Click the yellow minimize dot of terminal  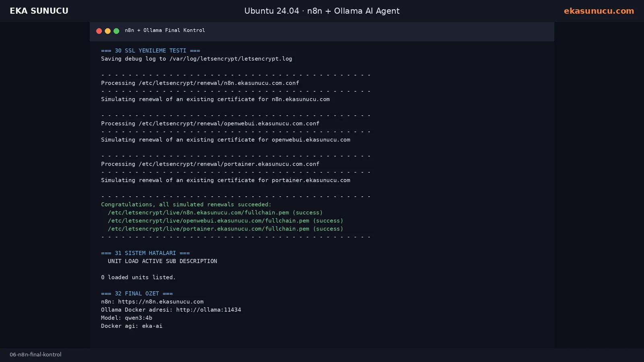click(107, 31)
